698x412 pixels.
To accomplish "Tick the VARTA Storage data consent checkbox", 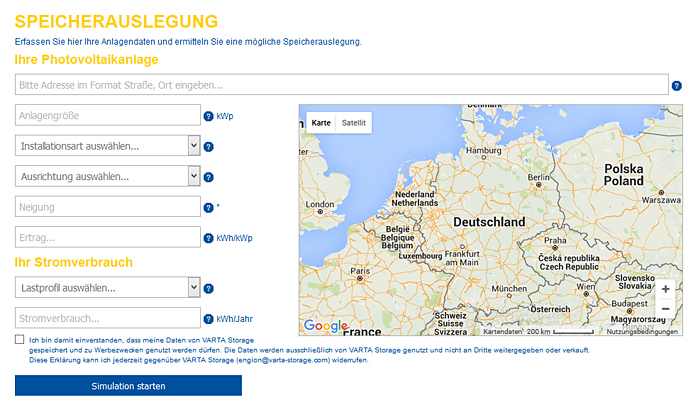I will [x=20, y=339].
